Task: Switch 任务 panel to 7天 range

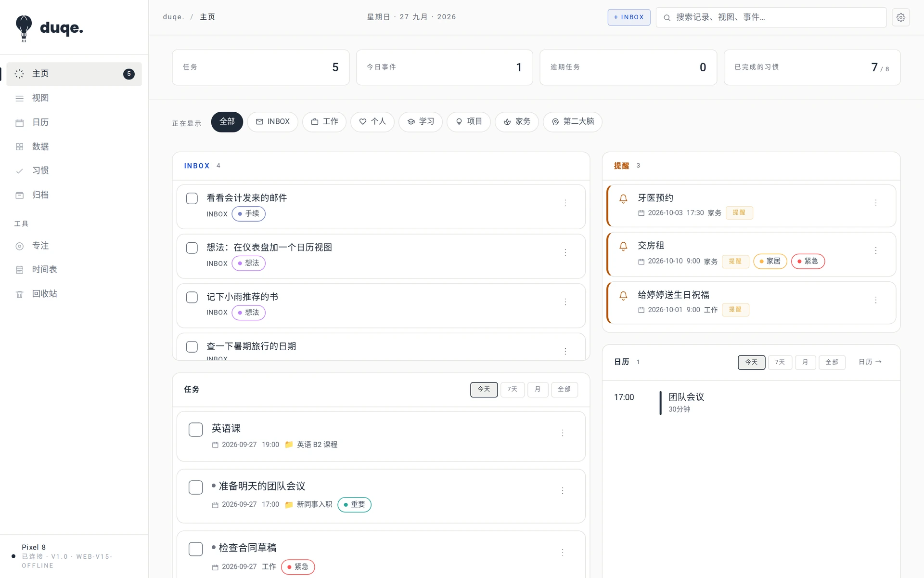Action: pos(513,390)
